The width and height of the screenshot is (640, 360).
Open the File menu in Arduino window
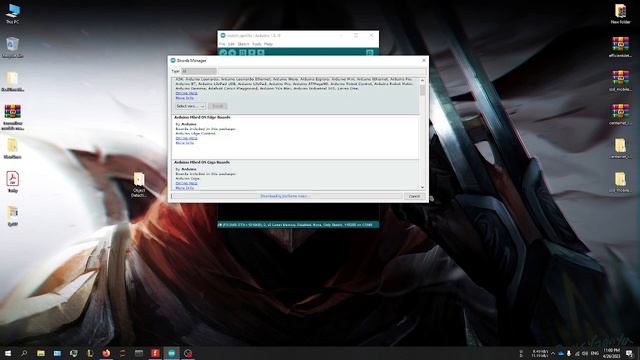coord(222,44)
